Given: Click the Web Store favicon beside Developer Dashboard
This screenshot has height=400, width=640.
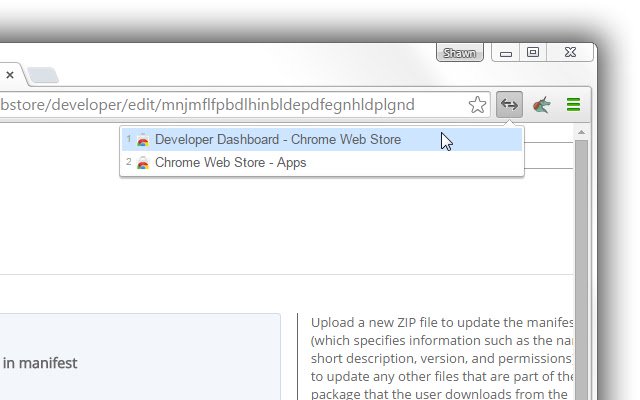Looking at the screenshot, I should (x=143, y=140).
